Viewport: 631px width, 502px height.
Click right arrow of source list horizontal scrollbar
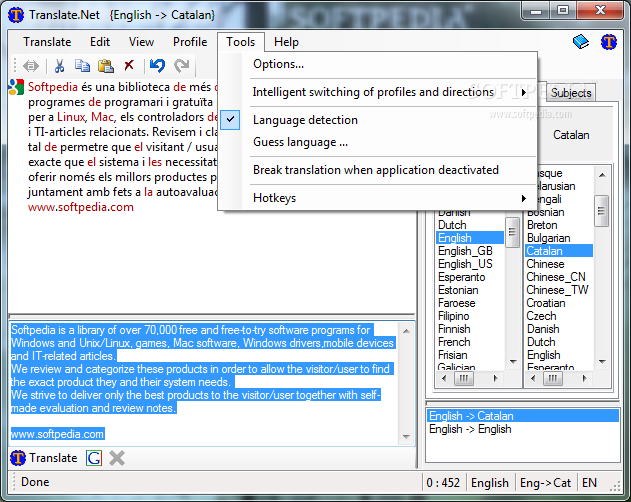tap(495, 378)
